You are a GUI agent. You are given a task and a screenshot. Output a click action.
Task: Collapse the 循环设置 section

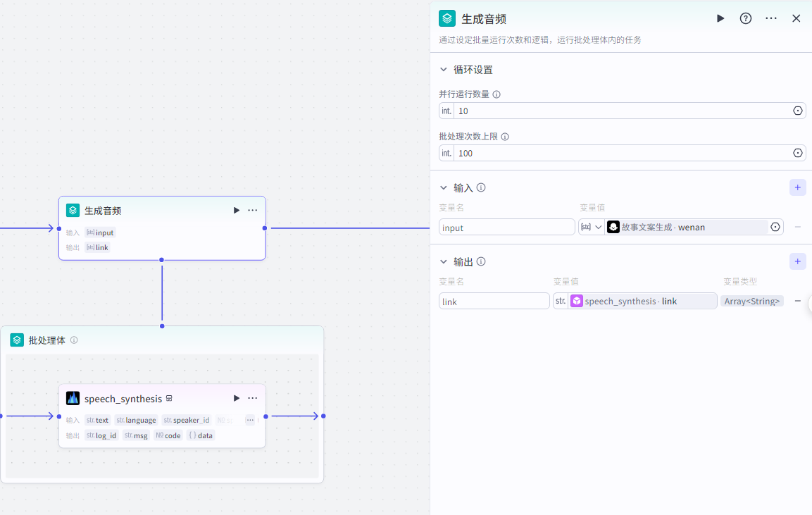(x=444, y=70)
